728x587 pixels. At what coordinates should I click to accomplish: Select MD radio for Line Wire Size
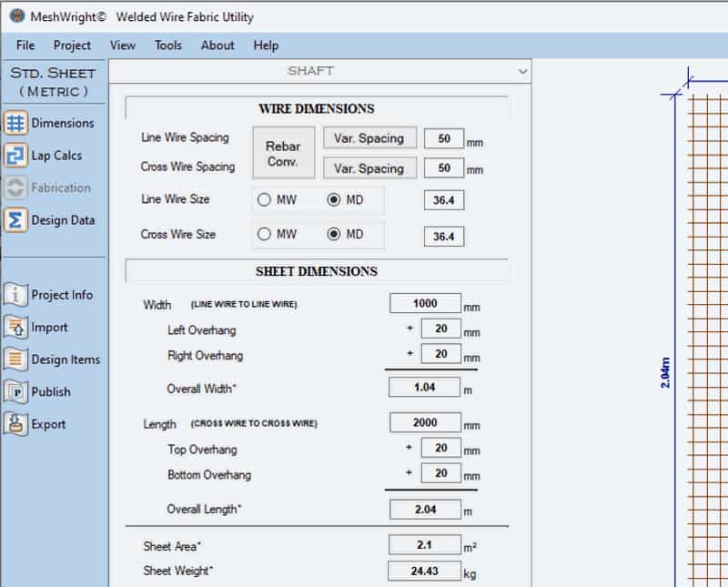pos(334,200)
